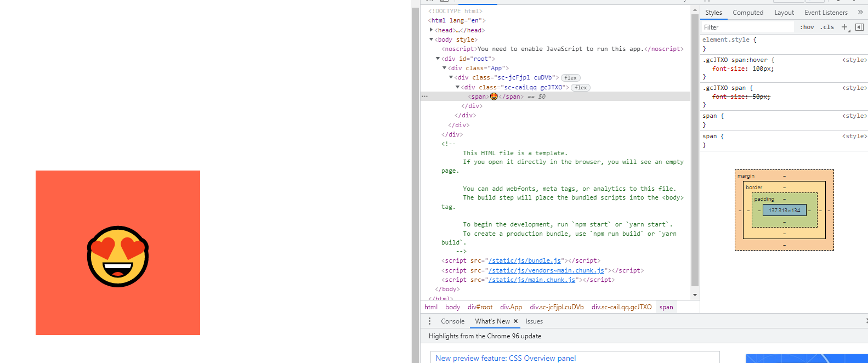Screen dimensions: 868x363
Task: Click the noscript element row
Action: [x=563, y=49]
